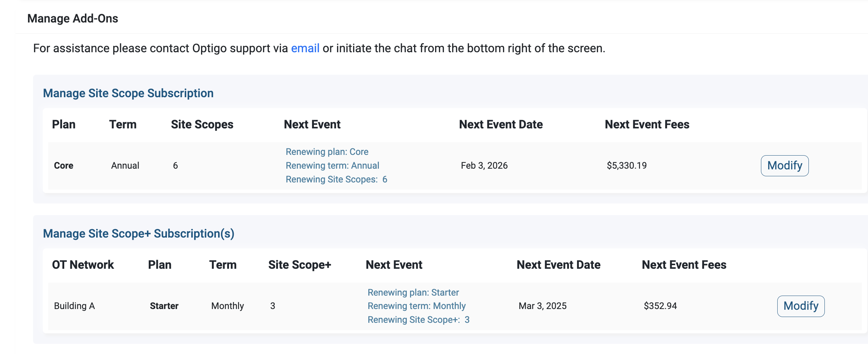Click the Annual term value
The height and width of the screenshot is (354, 868).
click(125, 166)
